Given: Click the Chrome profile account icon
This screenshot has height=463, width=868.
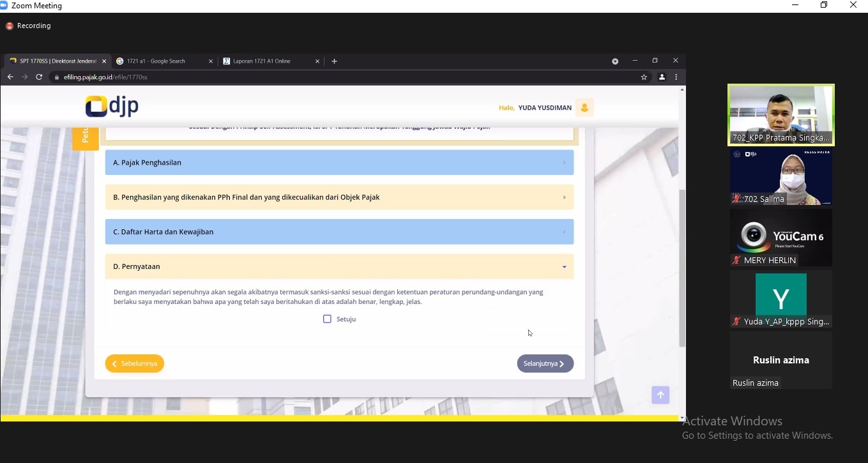Looking at the screenshot, I should pos(662,77).
